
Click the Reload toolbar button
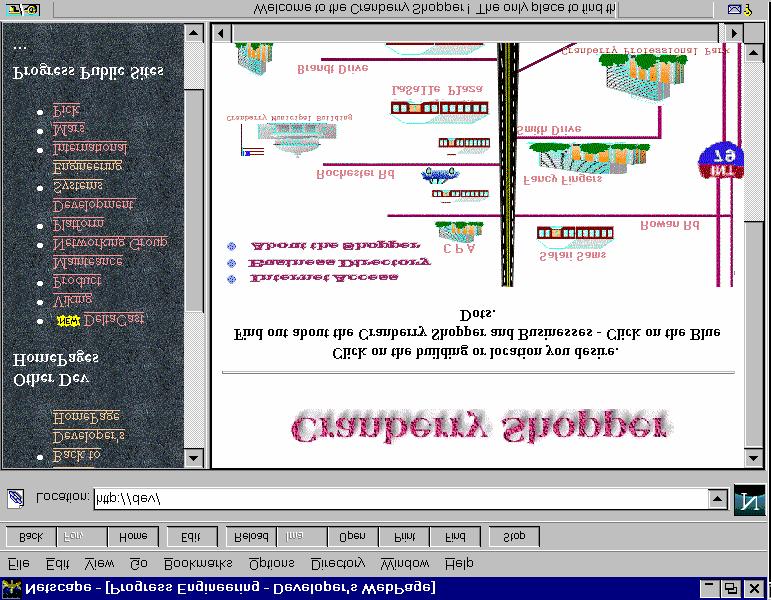[x=251, y=537]
